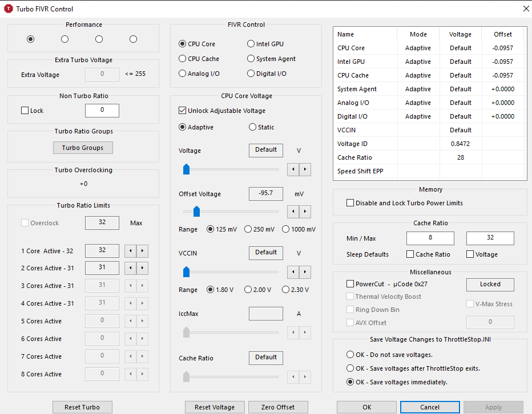The image size is (532, 414).
Task: Set offset range to 1000 mV
Action: pos(299,229)
